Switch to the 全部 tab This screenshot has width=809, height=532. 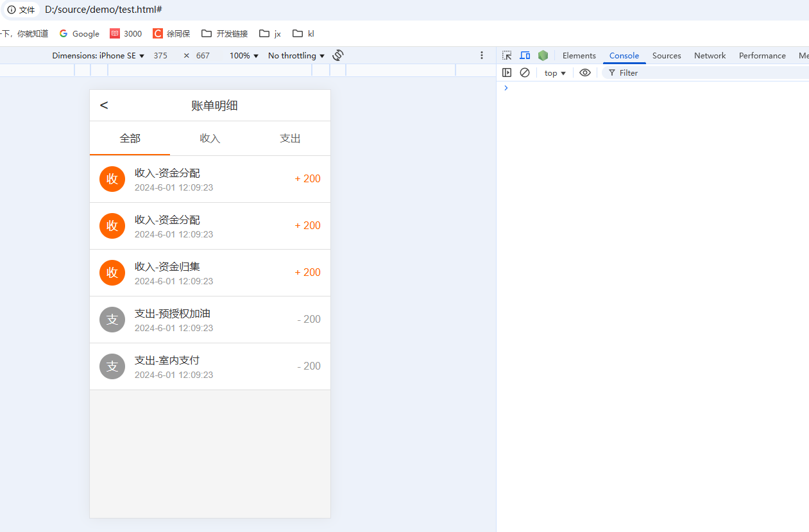pyautogui.click(x=130, y=138)
